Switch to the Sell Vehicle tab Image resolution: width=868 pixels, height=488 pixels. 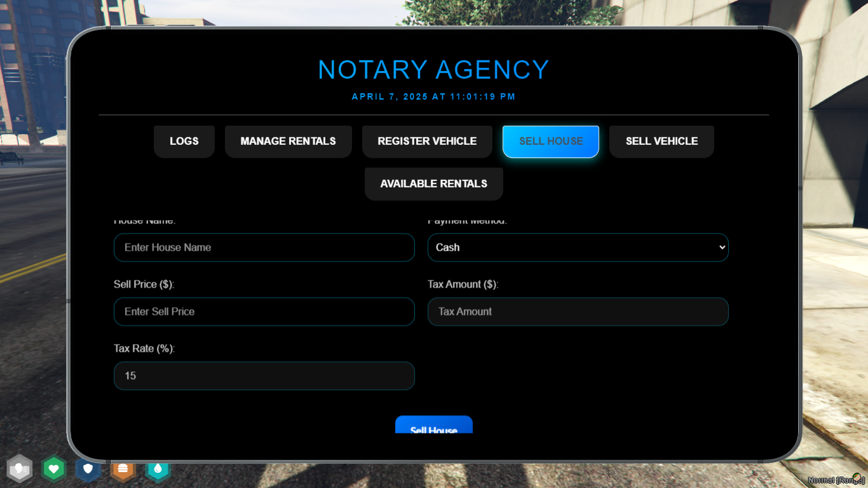pyautogui.click(x=661, y=141)
